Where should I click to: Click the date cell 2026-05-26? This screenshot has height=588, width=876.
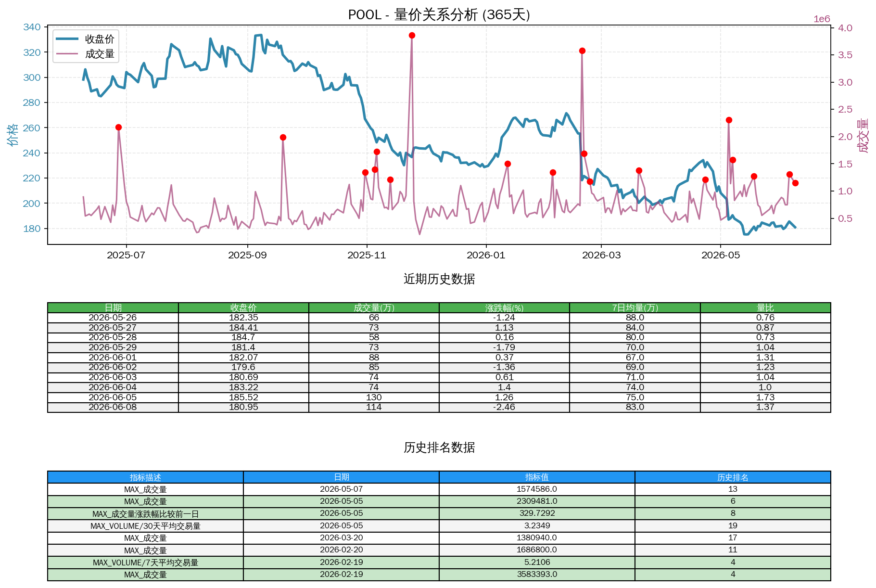113,318
